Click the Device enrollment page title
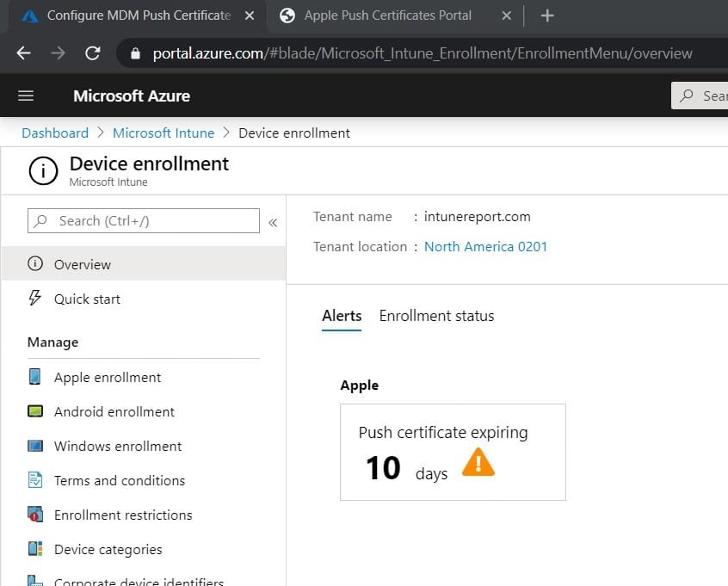 point(149,163)
